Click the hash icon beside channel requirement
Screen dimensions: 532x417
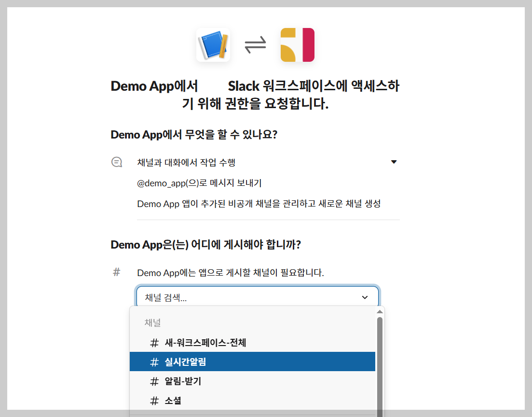pos(116,272)
